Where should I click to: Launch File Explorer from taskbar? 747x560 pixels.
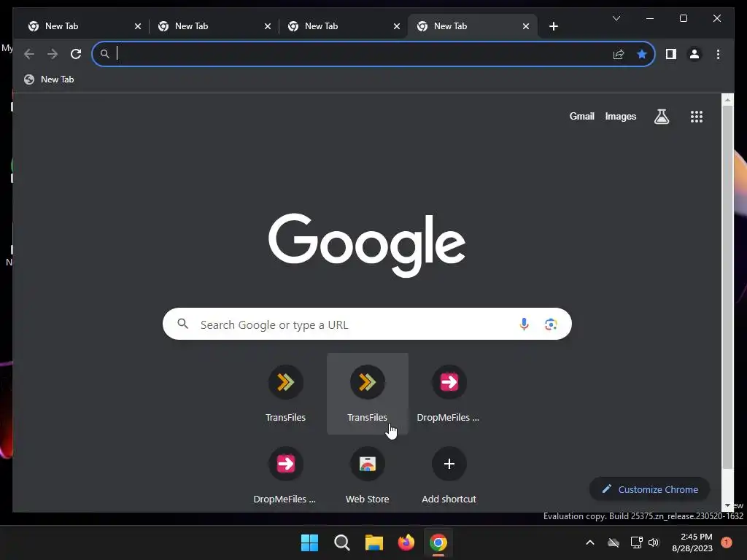click(x=374, y=542)
